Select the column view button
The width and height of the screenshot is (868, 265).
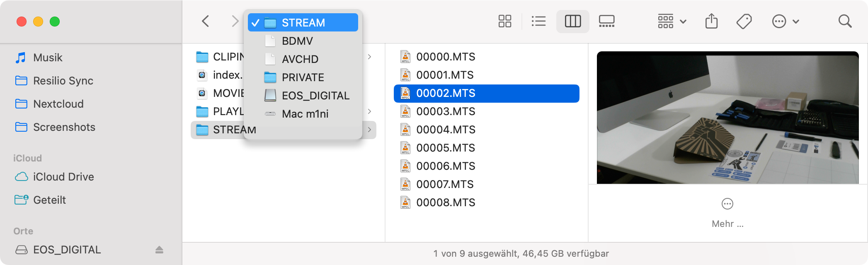(x=572, y=21)
